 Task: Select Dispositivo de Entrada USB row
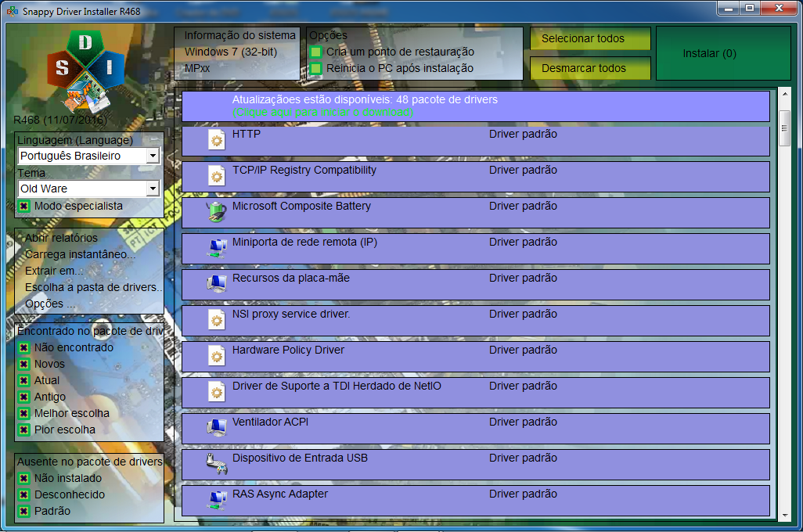(476, 465)
